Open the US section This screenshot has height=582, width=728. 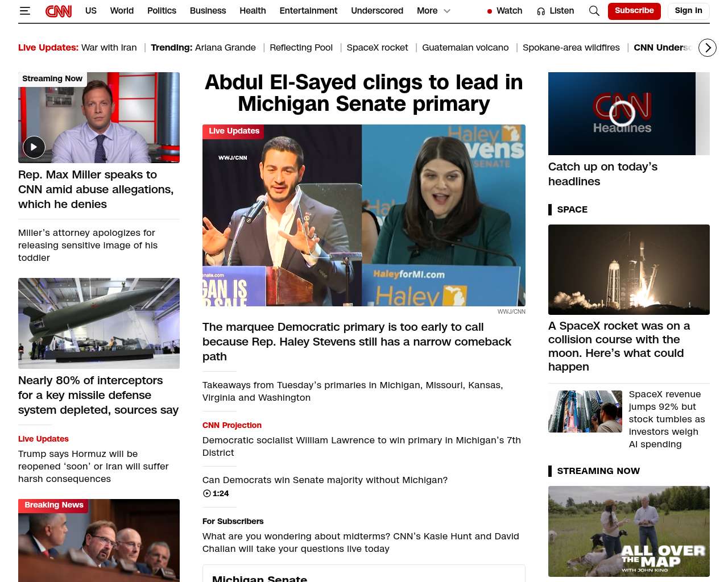(91, 11)
